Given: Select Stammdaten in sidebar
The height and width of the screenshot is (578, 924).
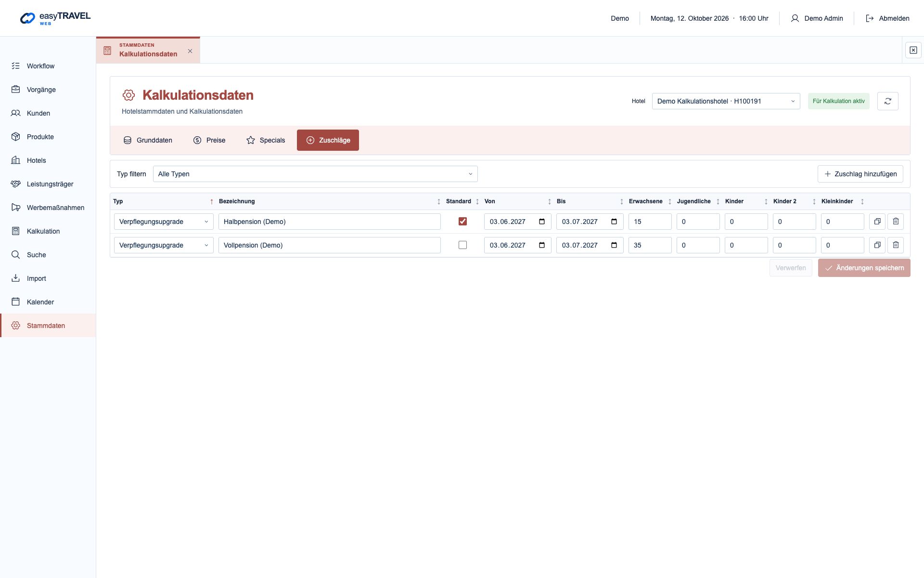Looking at the screenshot, I should pyautogui.click(x=48, y=326).
